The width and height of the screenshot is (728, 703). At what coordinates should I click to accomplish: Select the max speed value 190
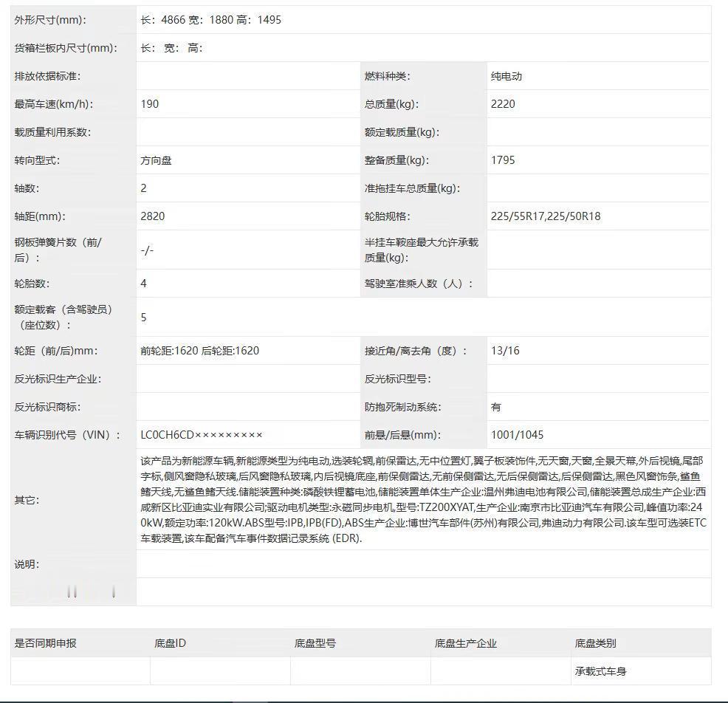pos(149,104)
